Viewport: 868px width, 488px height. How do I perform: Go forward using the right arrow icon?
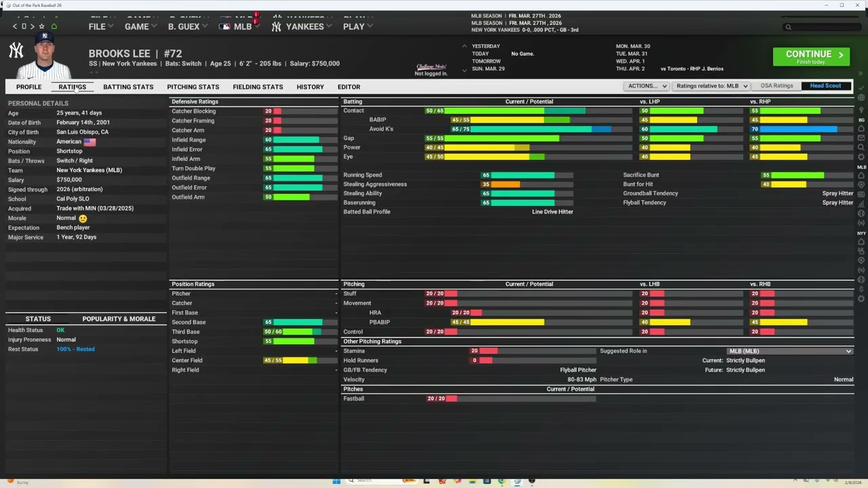(x=32, y=26)
